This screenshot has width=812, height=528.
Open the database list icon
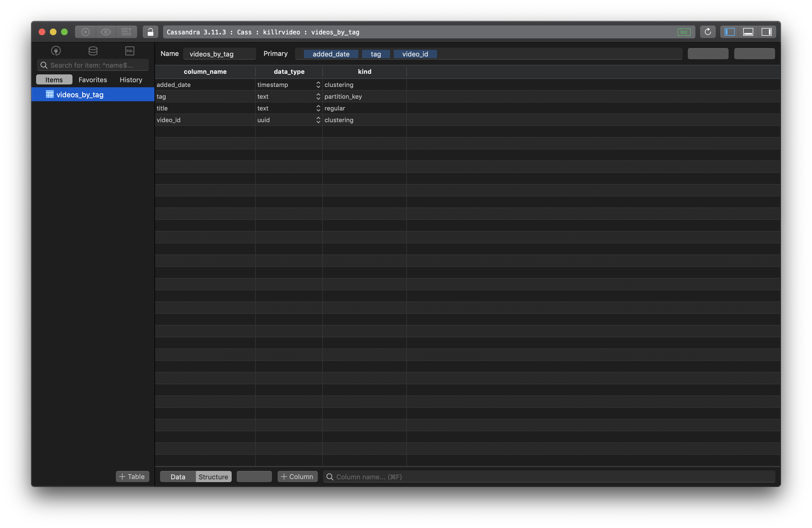[x=93, y=51]
